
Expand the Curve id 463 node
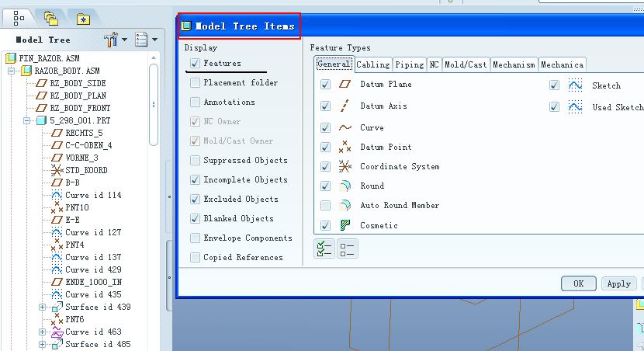[43, 332]
